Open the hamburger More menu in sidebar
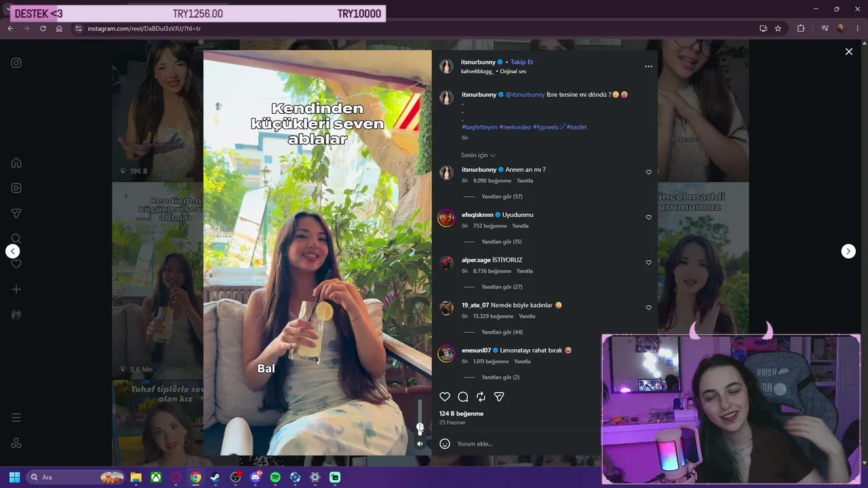This screenshot has height=488, width=868. (16, 418)
